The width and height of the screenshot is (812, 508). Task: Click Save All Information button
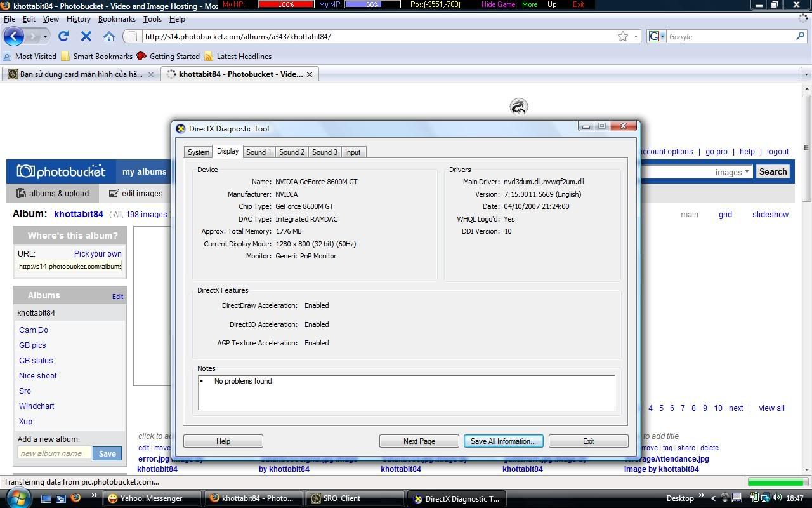(503, 441)
